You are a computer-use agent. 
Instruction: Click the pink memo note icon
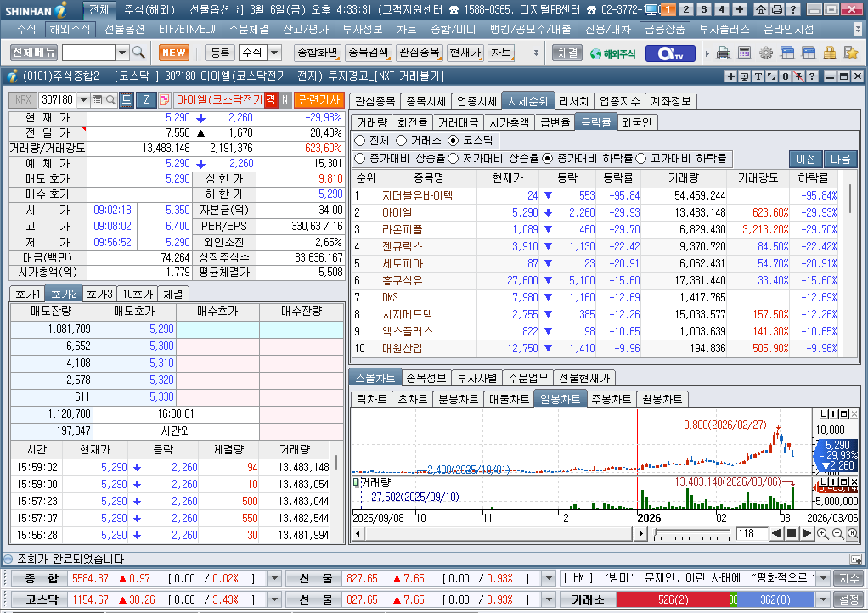(165, 99)
